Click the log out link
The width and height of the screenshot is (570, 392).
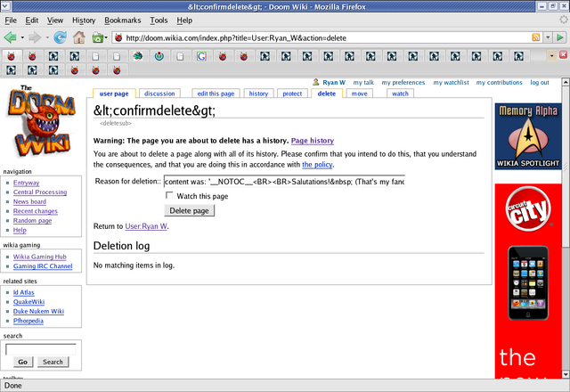pyautogui.click(x=540, y=83)
